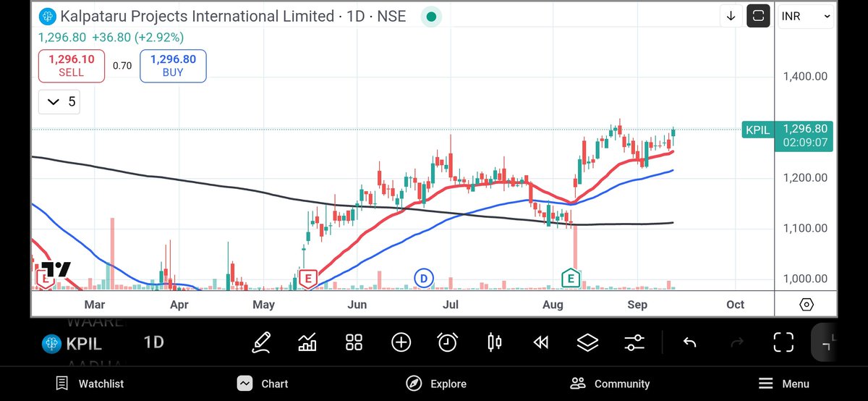868x401 pixels.
Task: Click the green E earnings marker in August
Action: coord(571,277)
